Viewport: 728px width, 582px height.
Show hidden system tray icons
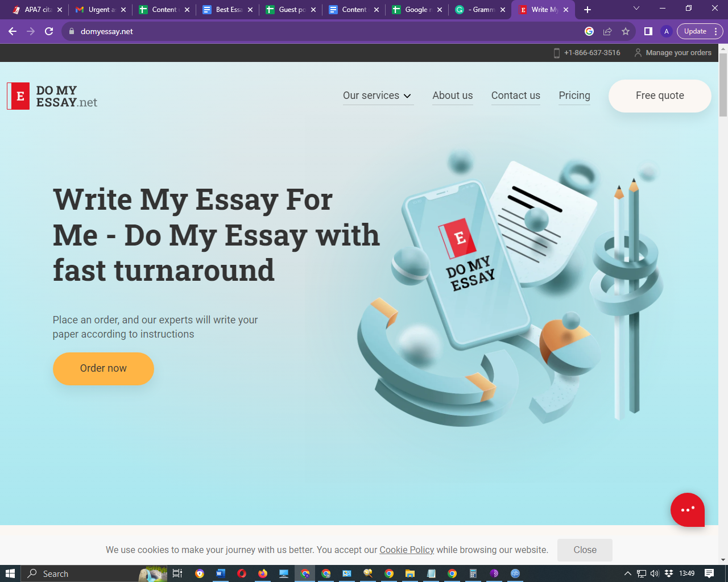click(628, 573)
